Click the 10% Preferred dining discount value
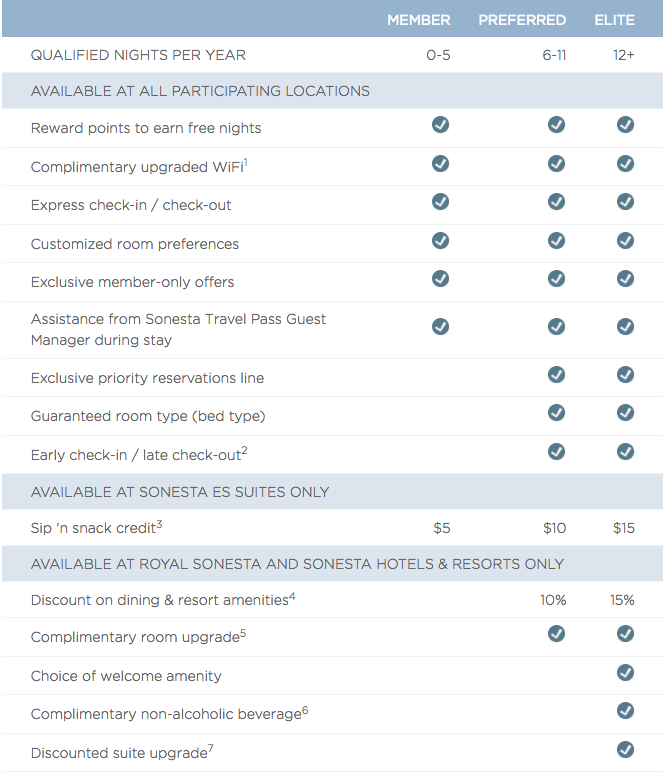Viewport: 666px width, 775px height. [553, 600]
